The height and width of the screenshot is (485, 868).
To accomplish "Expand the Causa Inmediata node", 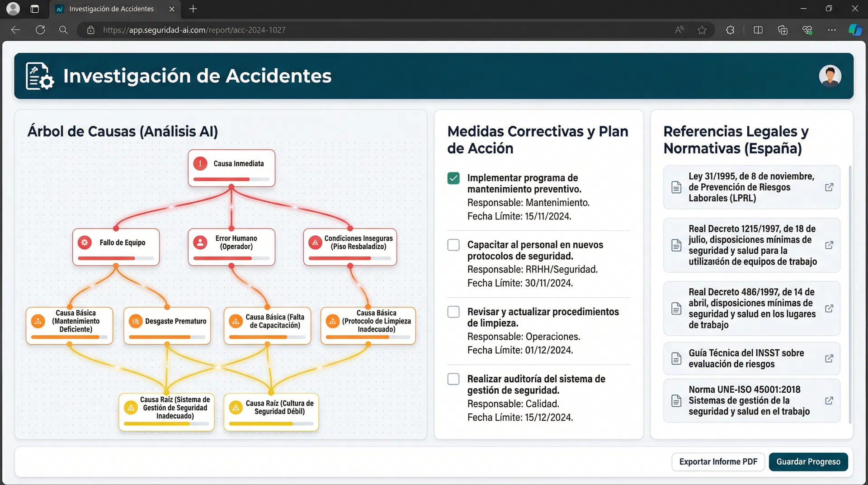I will tap(231, 168).
